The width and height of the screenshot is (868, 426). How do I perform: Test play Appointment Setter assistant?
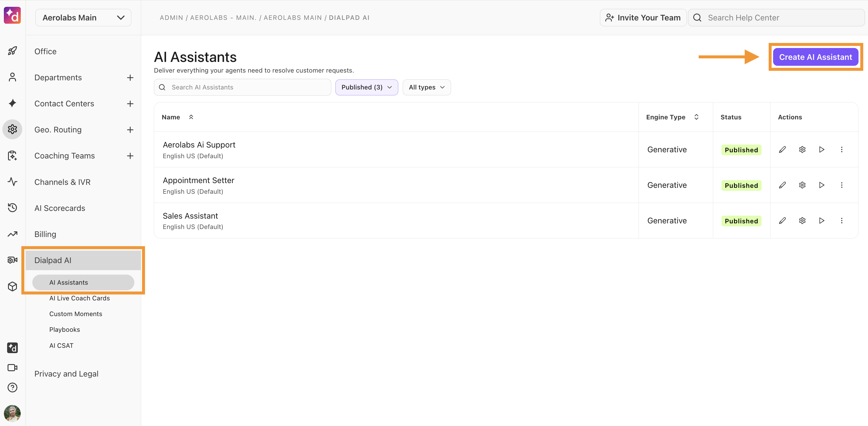[822, 185]
